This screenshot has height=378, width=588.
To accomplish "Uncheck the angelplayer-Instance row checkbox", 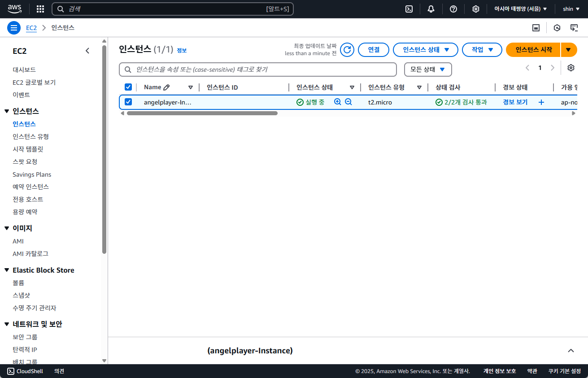I will (x=128, y=102).
